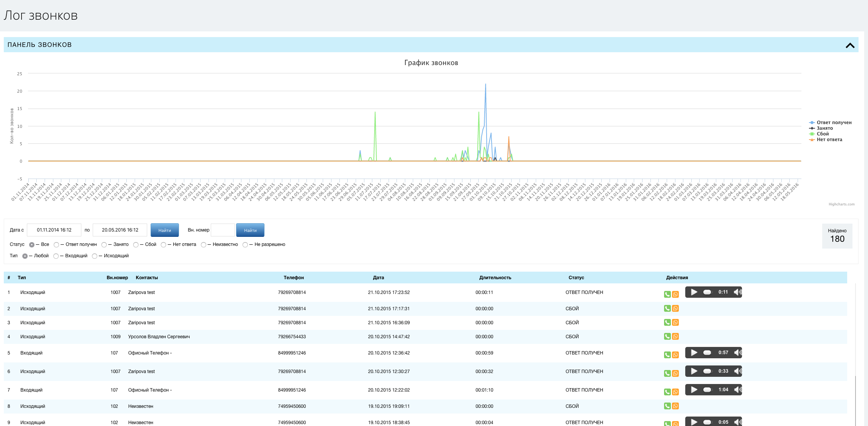868x426 pixels.
Task: Select call type 'Входящий'
Action: pyautogui.click(x=56, y=256)
